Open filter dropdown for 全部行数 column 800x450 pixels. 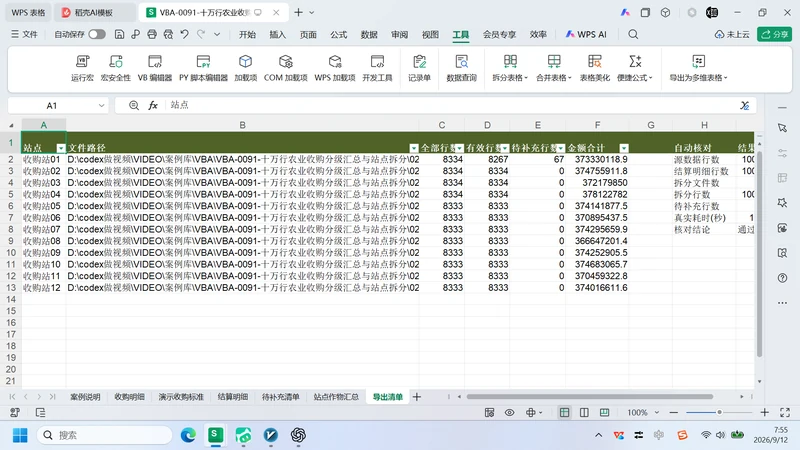(459, 148)
